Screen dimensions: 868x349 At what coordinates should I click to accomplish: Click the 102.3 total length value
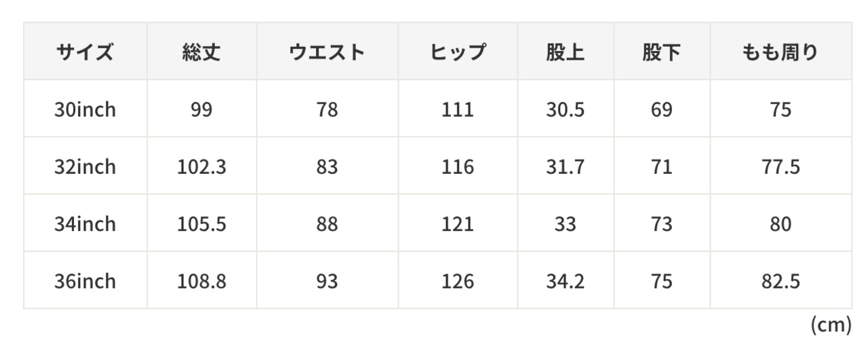click(x=201, y=166)
